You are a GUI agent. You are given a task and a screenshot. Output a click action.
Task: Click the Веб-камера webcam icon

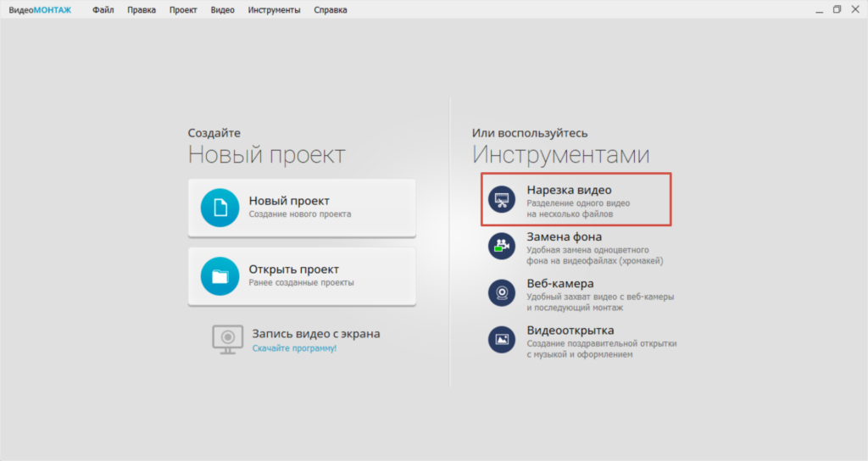(x=502, y=292)
